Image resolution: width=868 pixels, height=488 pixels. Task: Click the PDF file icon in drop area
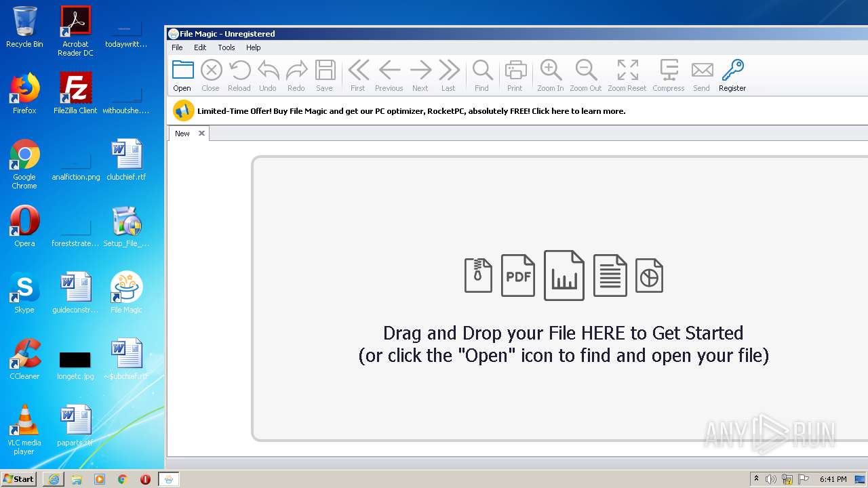click(518, 275)
